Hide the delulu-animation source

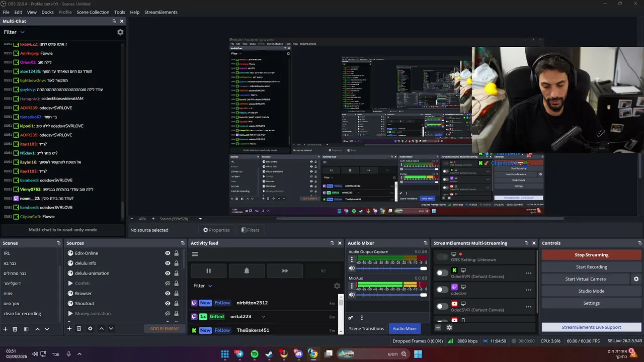[x=168, y=274]
